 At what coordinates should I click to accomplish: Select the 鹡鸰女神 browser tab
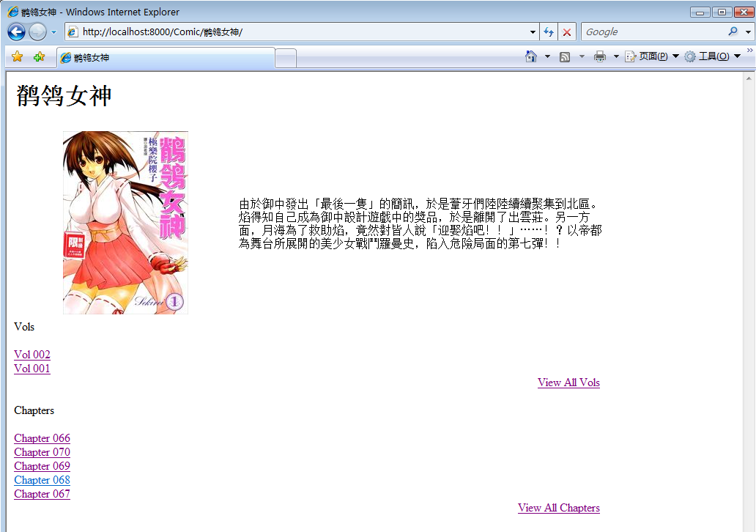point(166,57)
